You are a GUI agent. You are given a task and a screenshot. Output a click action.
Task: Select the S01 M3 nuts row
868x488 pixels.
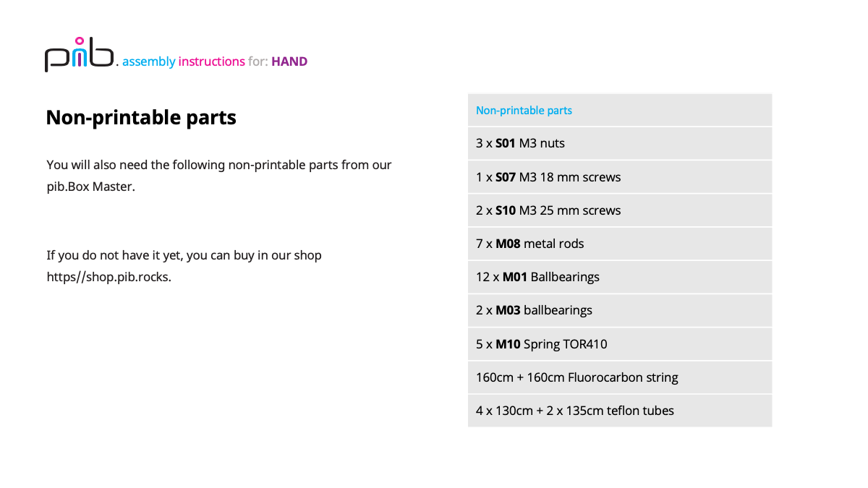coord(619,143)
